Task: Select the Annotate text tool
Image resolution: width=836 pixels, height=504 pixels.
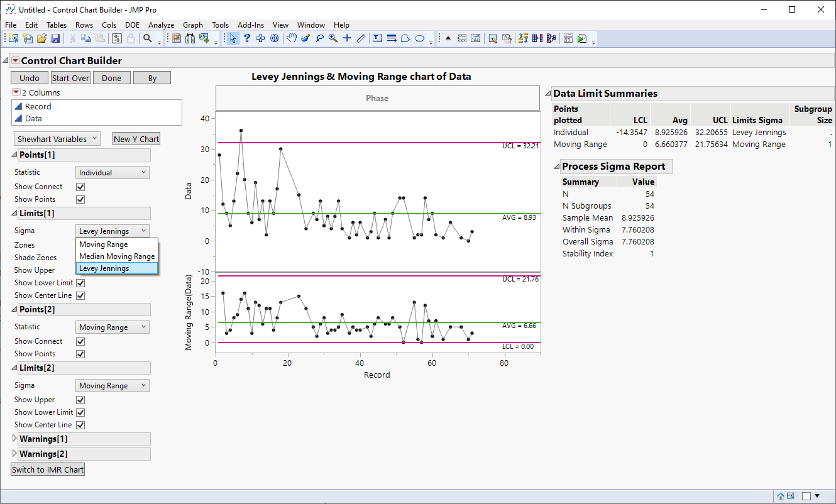Action: tap(377, 38)
